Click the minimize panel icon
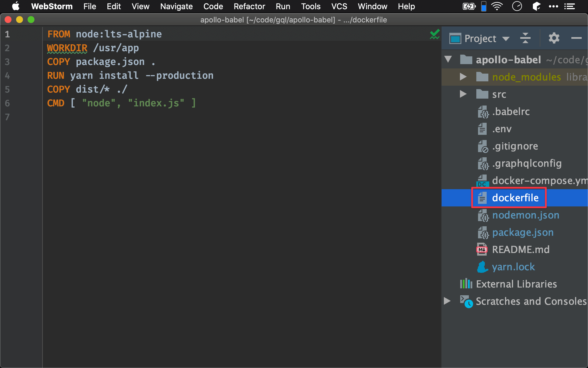The width and height of the screenshot is (588, 368). pos(576,38)
